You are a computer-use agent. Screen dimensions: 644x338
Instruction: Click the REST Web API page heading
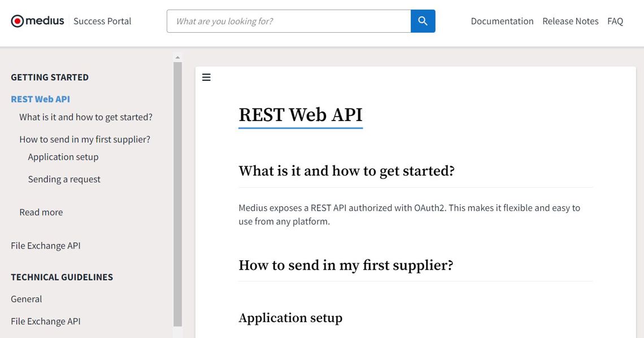coord(300,115)
